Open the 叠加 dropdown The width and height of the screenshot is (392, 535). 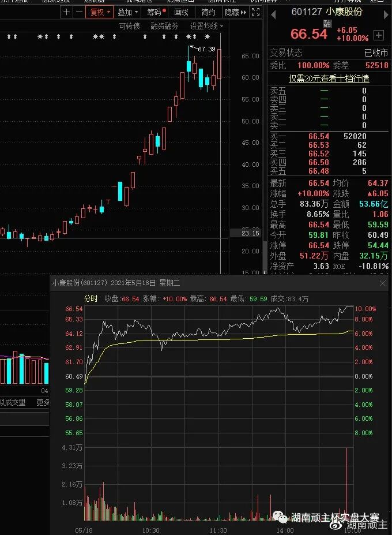click(128, 12)
